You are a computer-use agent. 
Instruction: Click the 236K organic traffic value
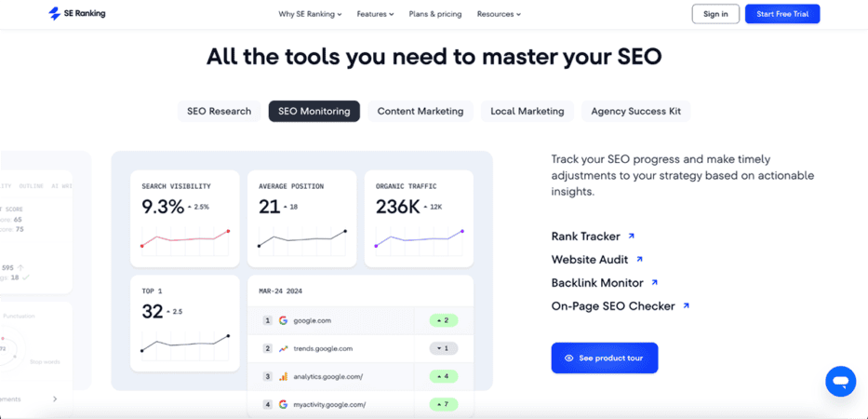[397, 207]
